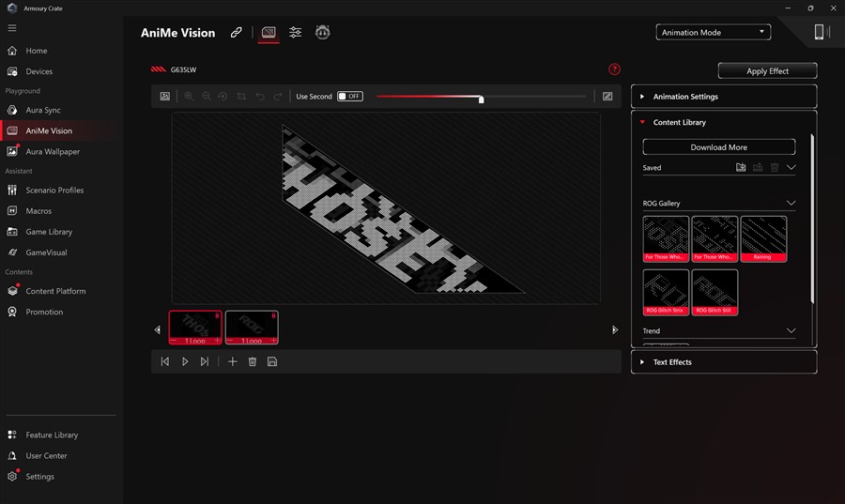Image resolution: width=845 pixels, height=504 pixels.
Task: Save the animation with the floppy disk icon
Action: coord(272,361)
